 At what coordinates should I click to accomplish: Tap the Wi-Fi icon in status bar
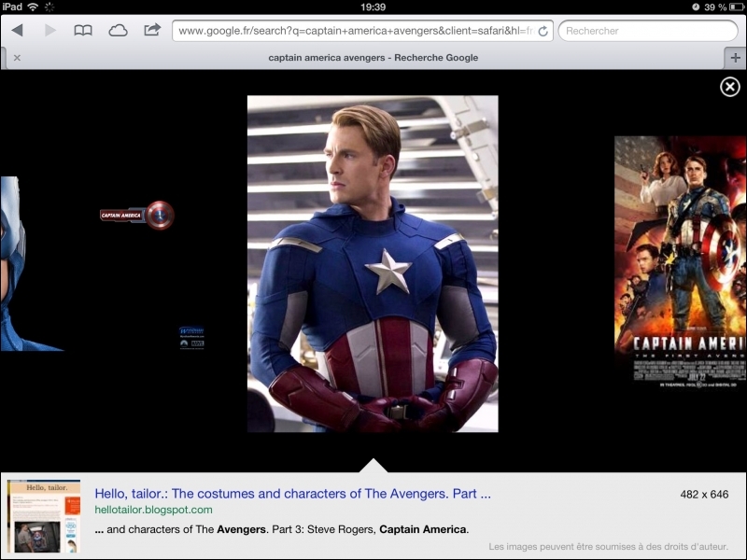click(33, 7)
